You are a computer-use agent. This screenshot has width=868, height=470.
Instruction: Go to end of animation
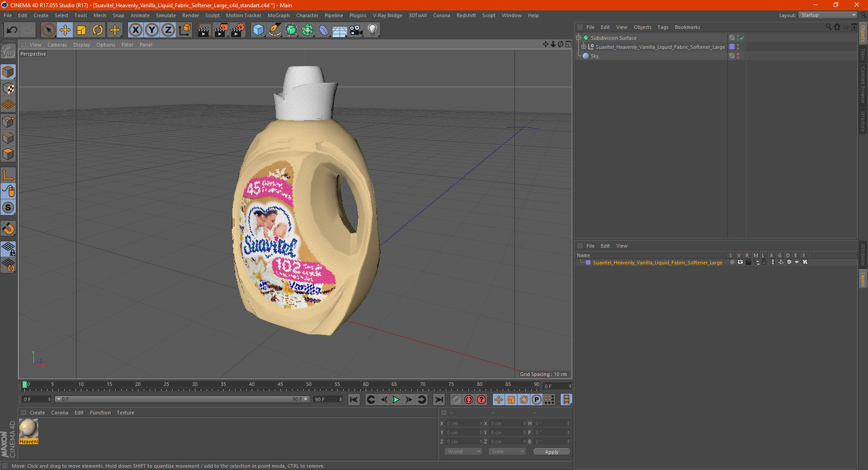pyautogui.click(x=439, y=399)
